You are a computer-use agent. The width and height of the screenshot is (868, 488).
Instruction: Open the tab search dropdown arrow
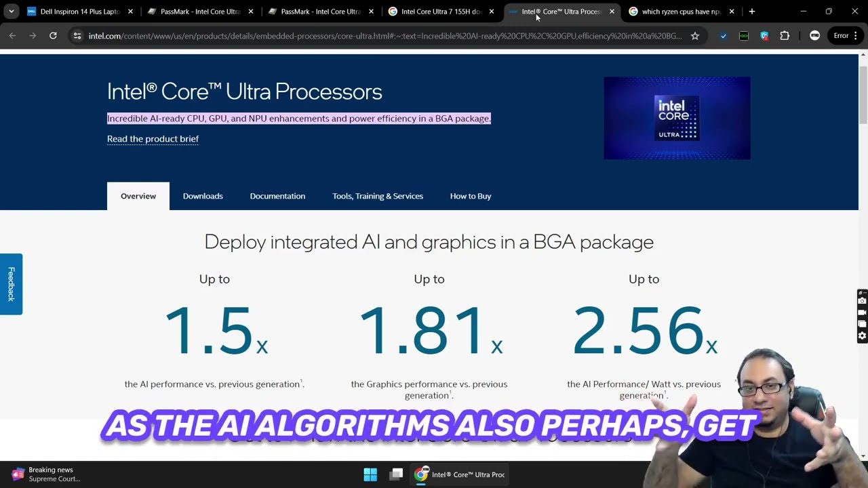[x=12, y=12]
